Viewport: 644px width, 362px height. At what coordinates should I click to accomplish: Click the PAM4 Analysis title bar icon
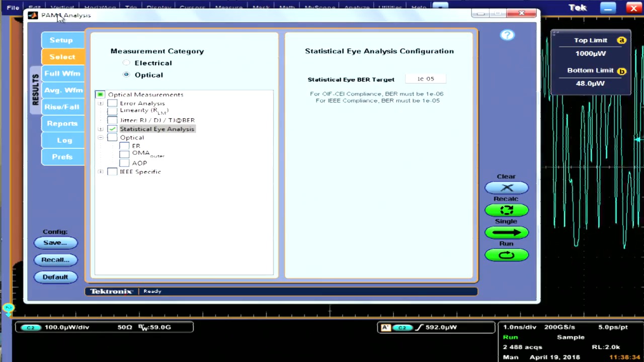33,15
